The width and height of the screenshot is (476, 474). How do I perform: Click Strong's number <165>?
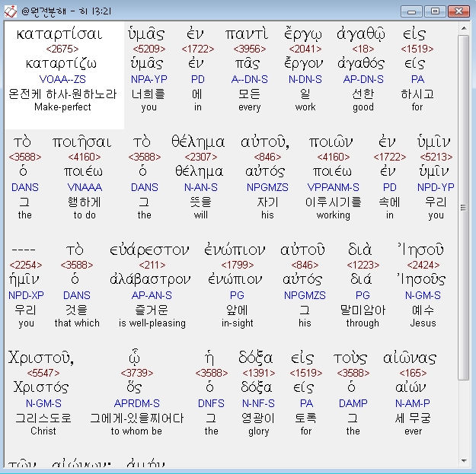[413, 373]
